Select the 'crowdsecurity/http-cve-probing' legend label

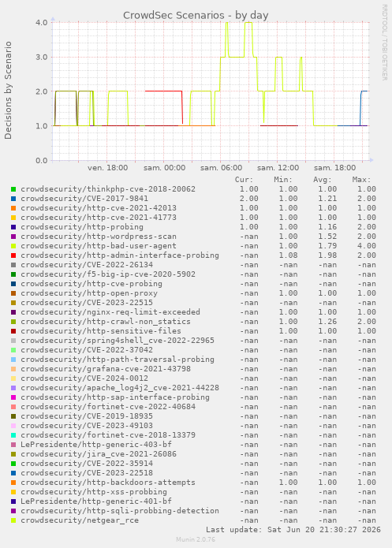point(91,284)
